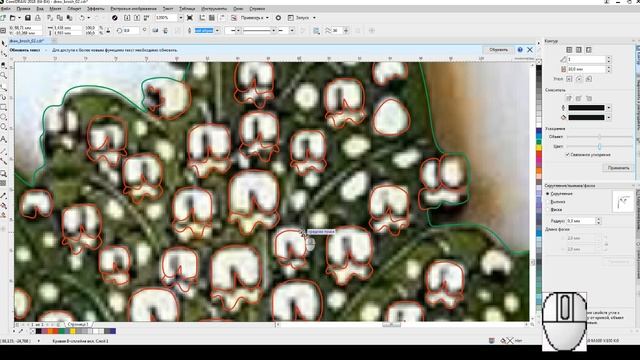Click the blue help icon in update bar

click(520, 50)
